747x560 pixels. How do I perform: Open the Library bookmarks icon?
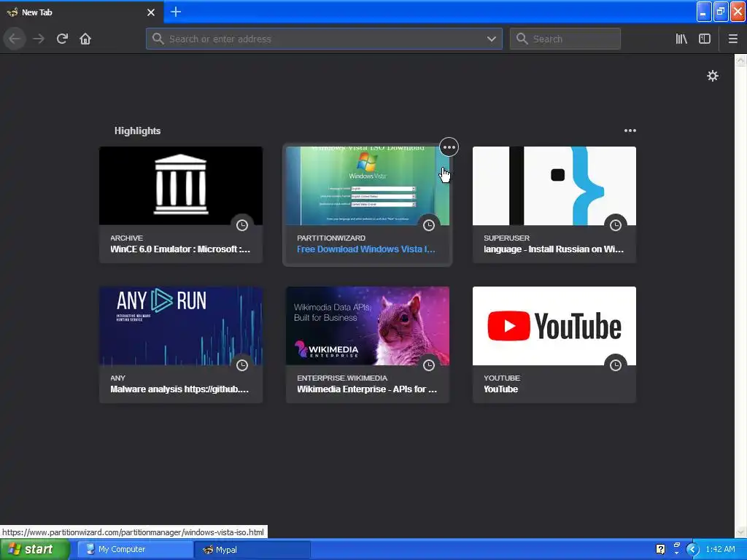pos(681,39)
